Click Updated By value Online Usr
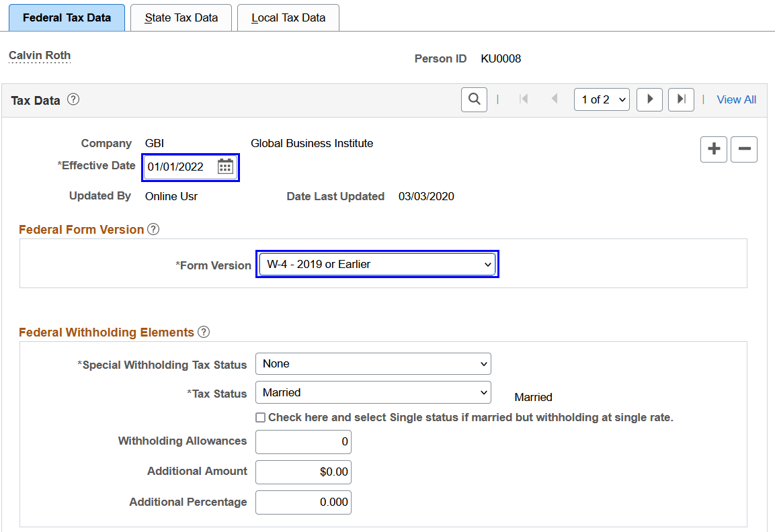The height and width of the screenshot is (532, 775). (171, 197)
